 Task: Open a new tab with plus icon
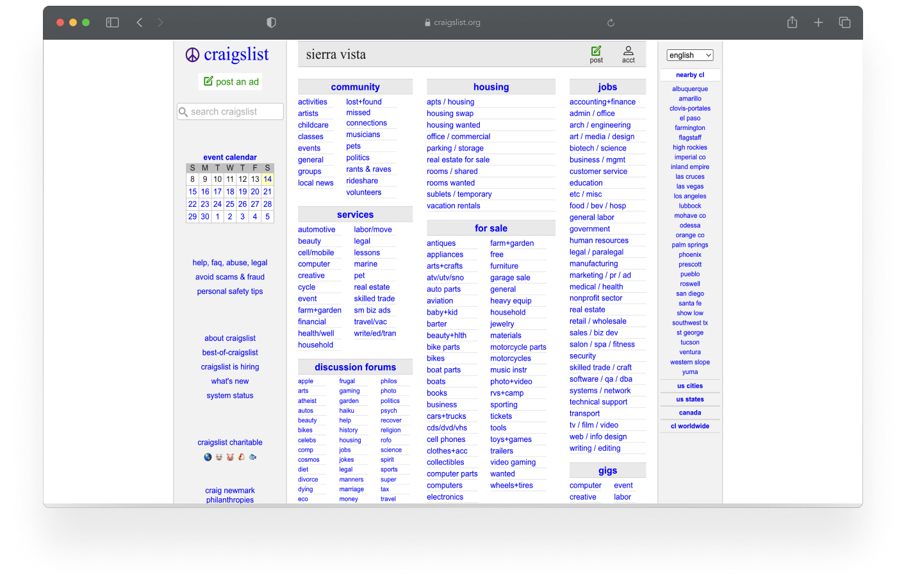pos(818,22)
